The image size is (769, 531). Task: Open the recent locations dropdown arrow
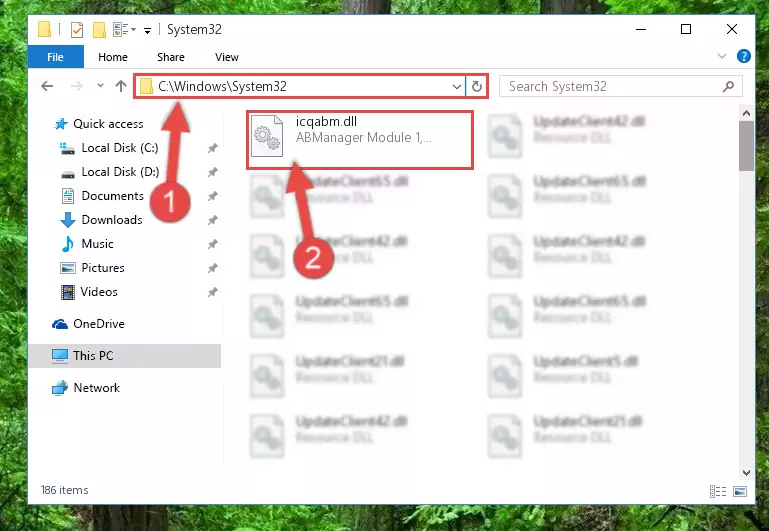pos(100,85)
